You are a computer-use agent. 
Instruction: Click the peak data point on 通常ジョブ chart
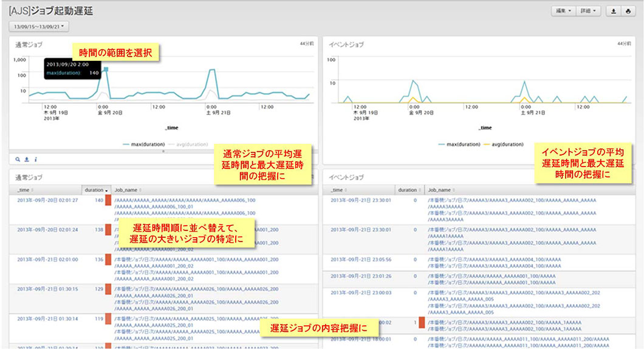(106, 69)
